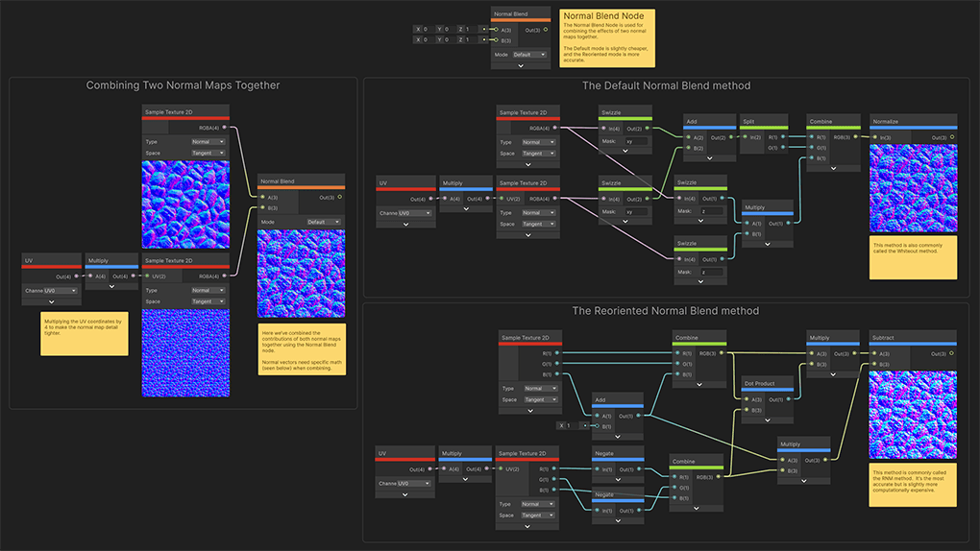The width and height of the screenshot is (980, 551).
Task: Click the Dot Product node's A(3) input port
Action: pyautogui.click(x=747, y=398)
